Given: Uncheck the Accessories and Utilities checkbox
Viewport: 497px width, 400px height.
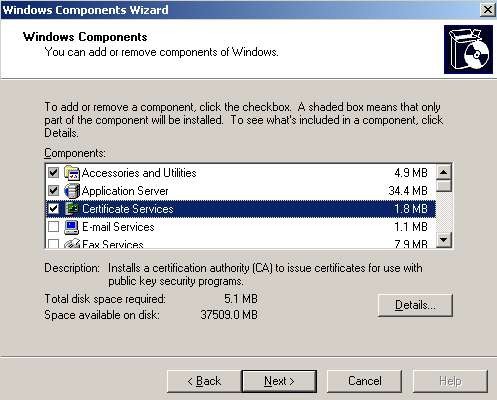Looking at the screenshot, I should pos(53,173).
